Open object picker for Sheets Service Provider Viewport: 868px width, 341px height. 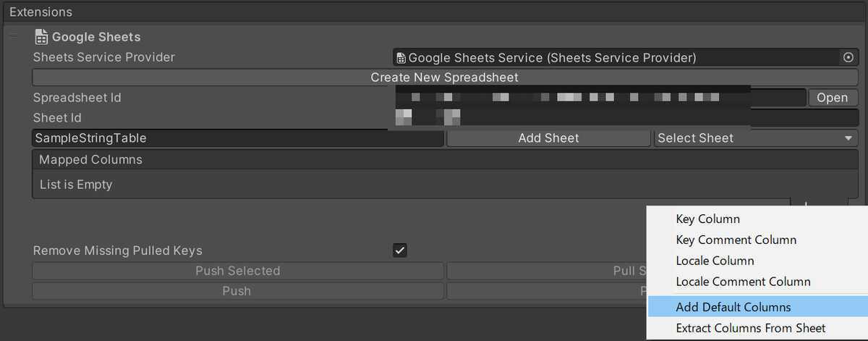point(848,57)
